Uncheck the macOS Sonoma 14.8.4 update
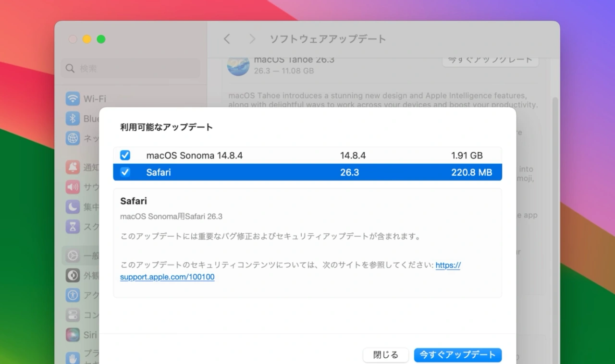 point(125,155)
